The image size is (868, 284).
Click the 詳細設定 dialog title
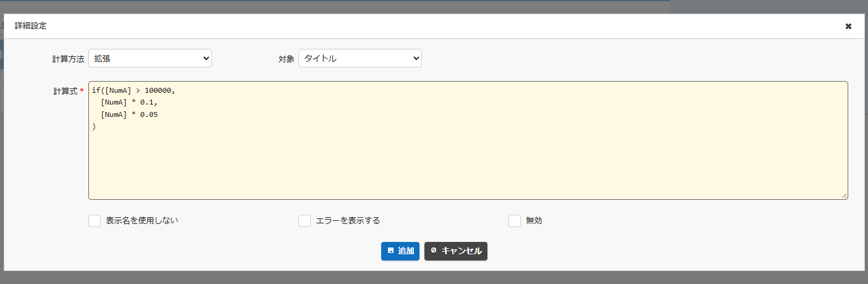30,26
